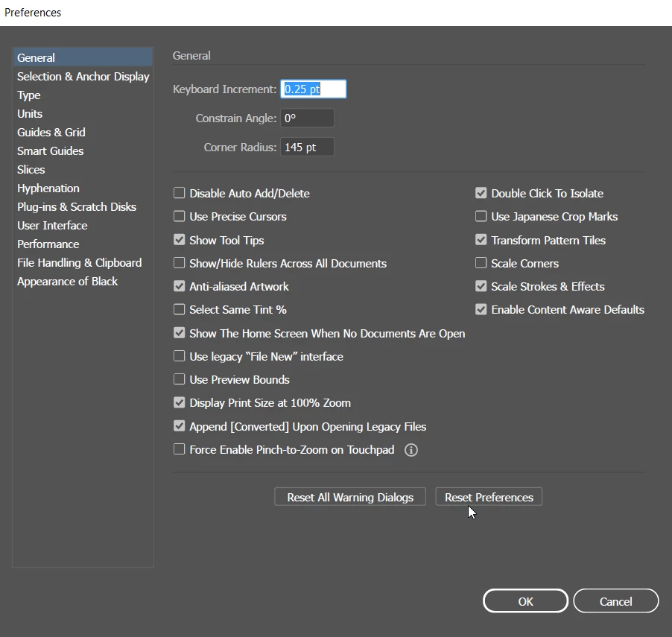This screenshot has width=672, height=637.
Task: Switch to Hyphenation settings
Action: (83, 188)
